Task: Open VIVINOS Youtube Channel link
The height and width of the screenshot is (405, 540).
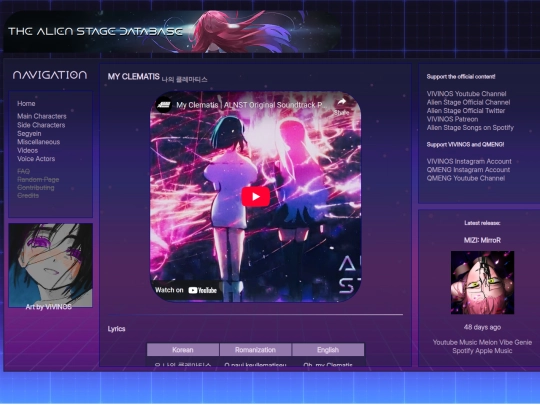Action: click(466, 94)
